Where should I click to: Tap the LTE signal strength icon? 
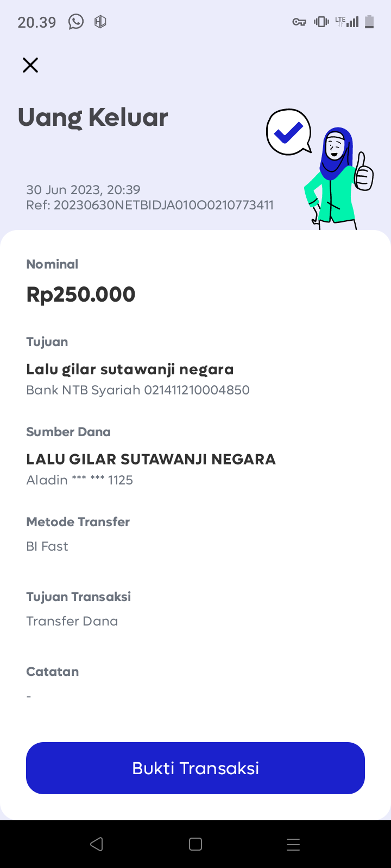click(347, 22)
